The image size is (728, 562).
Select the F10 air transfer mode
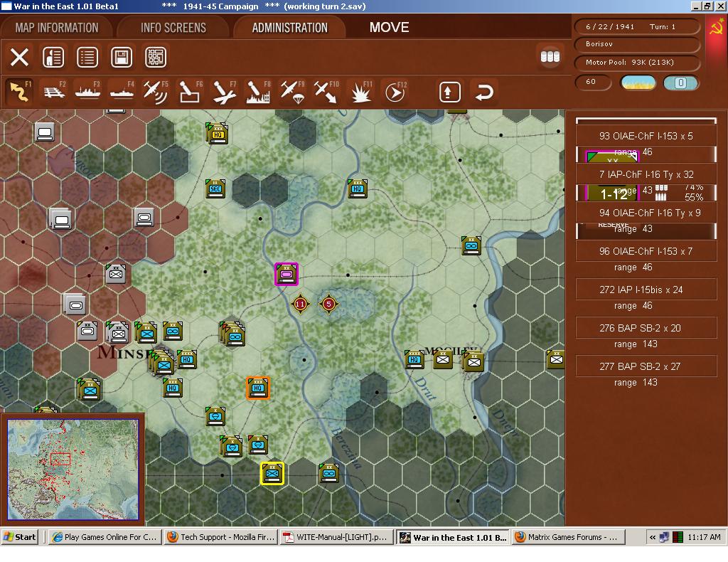coord(326,92)
